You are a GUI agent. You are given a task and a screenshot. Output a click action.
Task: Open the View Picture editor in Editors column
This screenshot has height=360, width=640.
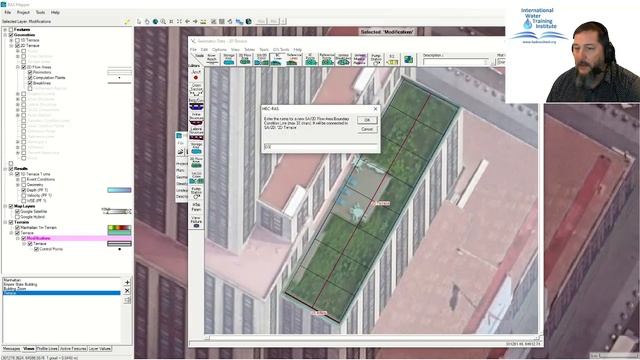pyautogui.click(x=196, y=222)
